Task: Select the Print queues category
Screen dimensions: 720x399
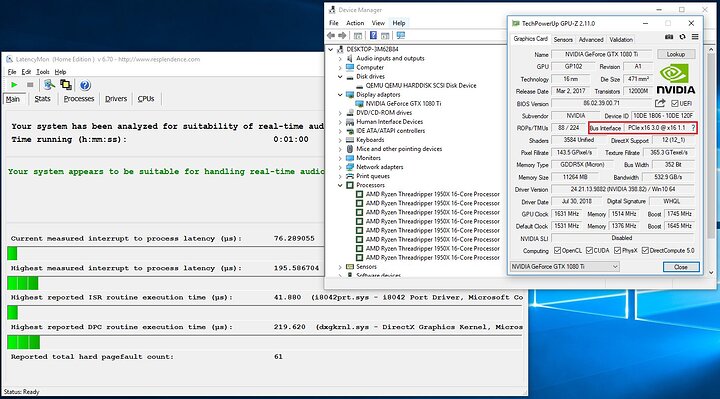Action: pyautogui.click(x=373, y=176)
